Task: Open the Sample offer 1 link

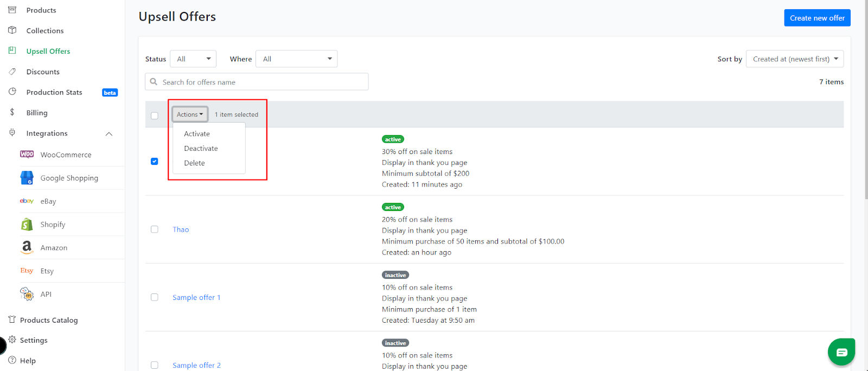Action: click(196, 297)
